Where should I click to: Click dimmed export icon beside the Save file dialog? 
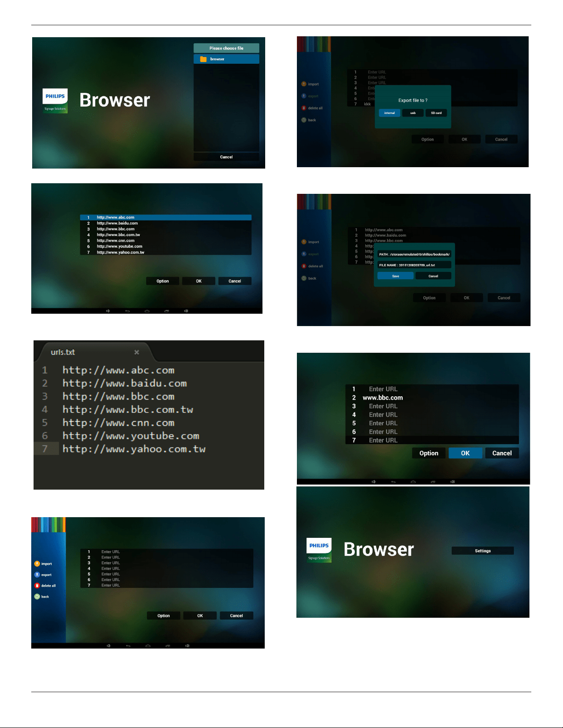304,254
